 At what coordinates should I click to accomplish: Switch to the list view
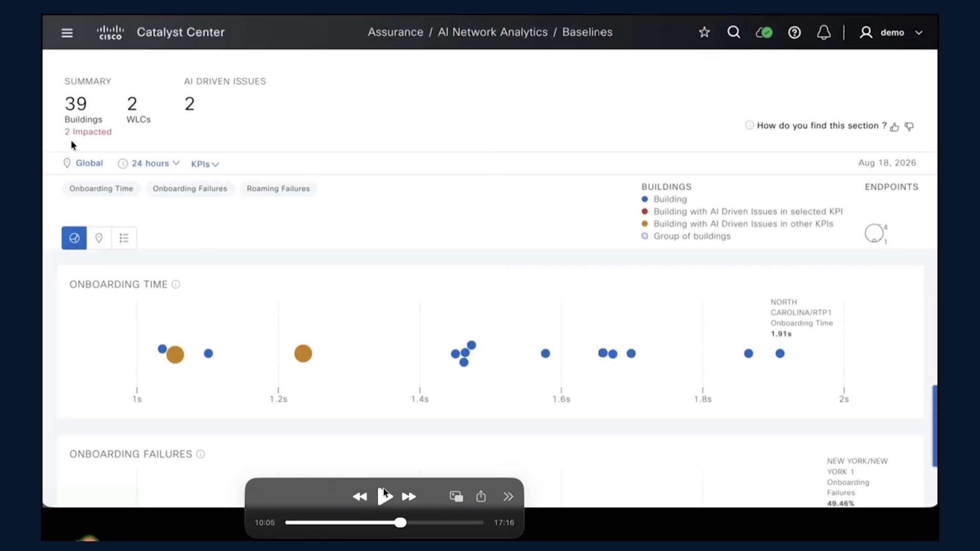(124, 238)
